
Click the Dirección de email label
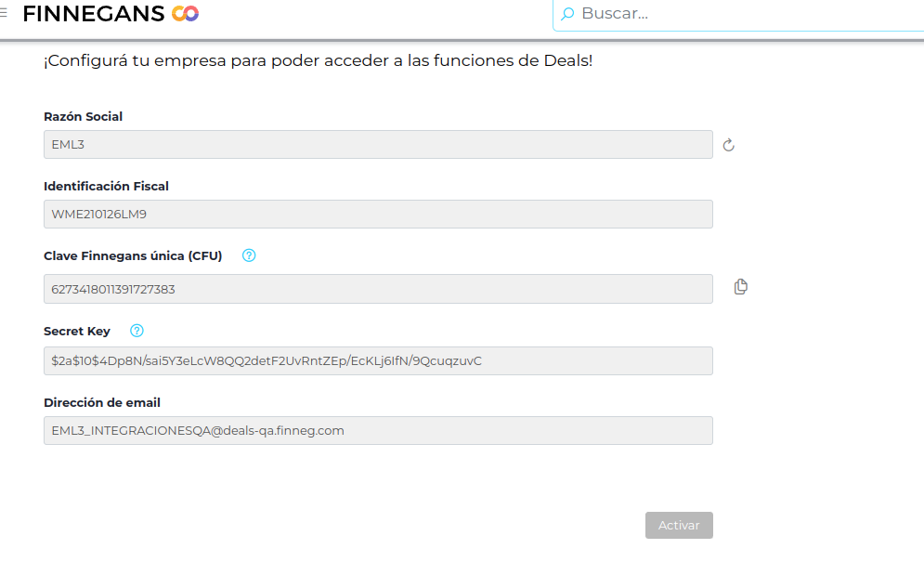[x=102, y=403]
